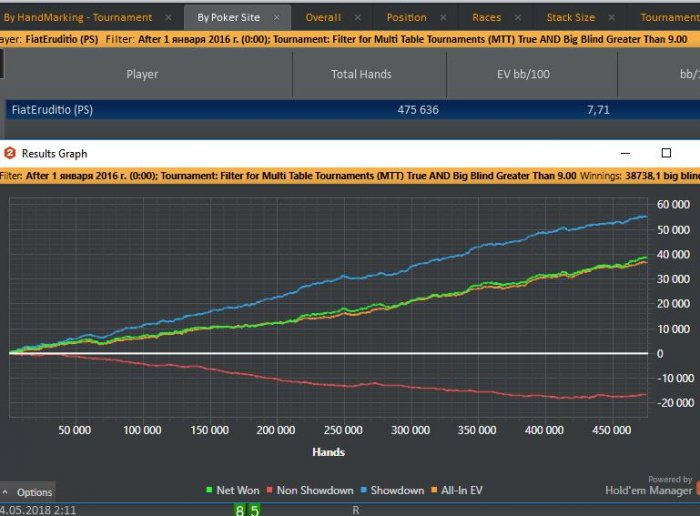
Task: Sort by the EV bb/100 column
Action: (x=531, y=74)
